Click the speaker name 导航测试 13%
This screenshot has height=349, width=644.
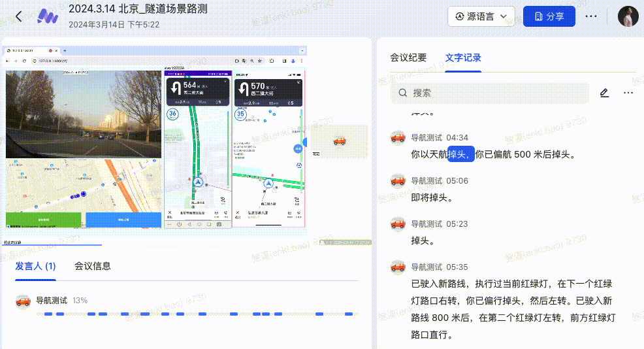tap(61, 301)
